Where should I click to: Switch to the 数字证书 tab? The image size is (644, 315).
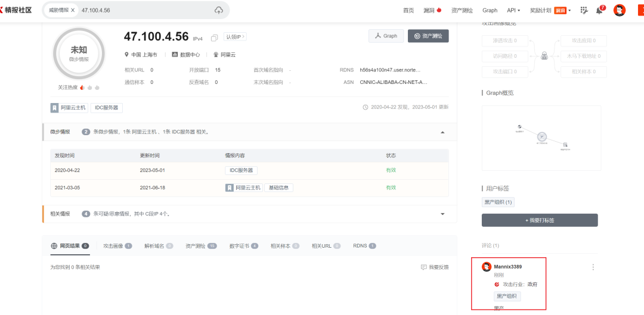click(243, 245)
